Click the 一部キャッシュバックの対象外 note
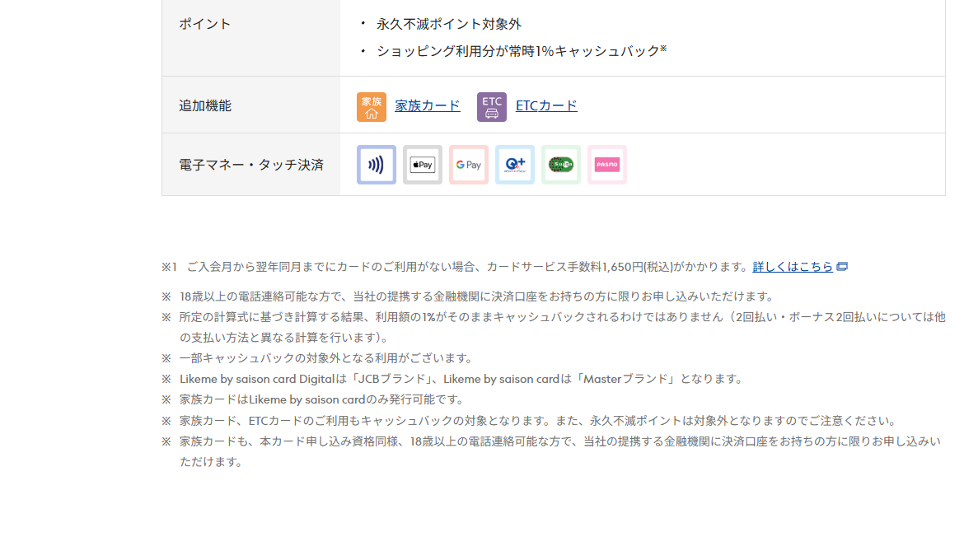The image size is (964, 560). click(319, 357)
